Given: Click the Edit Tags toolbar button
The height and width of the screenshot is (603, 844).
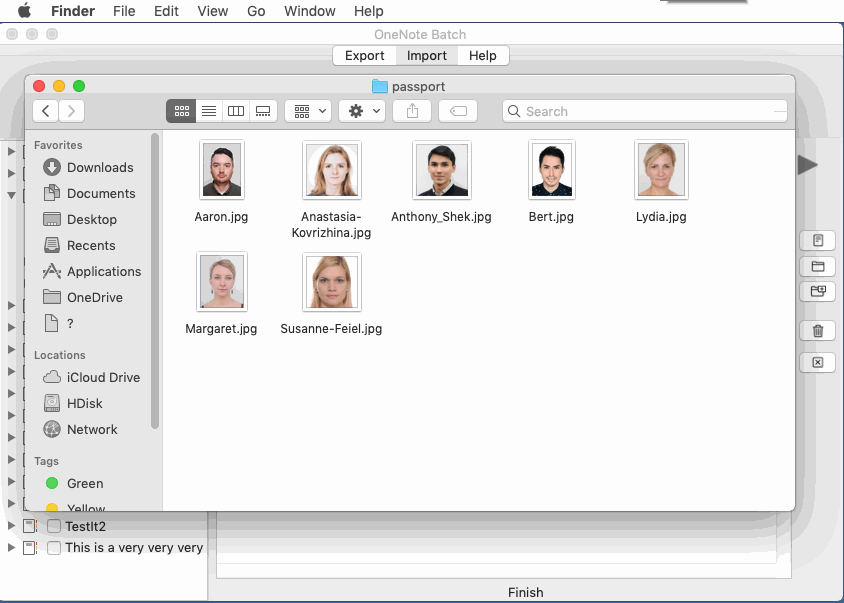Looking at the screenshot, I should tap(458, 111).
